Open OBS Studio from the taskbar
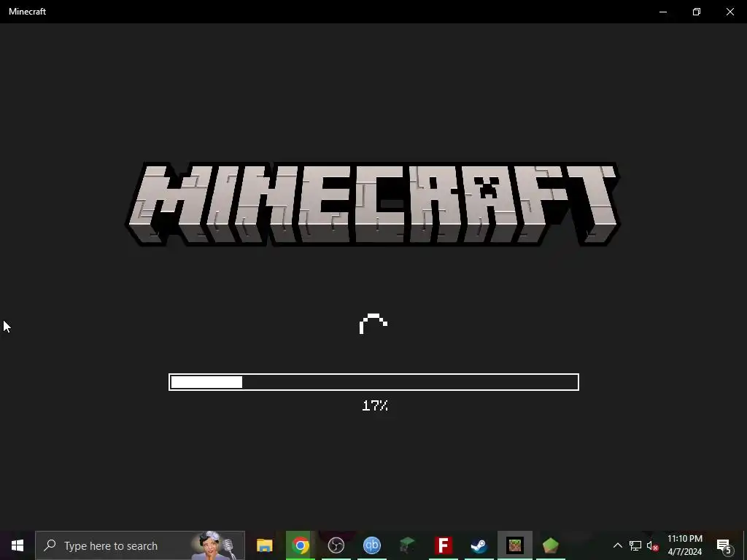The height and width of the screenshot is (560, 747). point(336,545)
